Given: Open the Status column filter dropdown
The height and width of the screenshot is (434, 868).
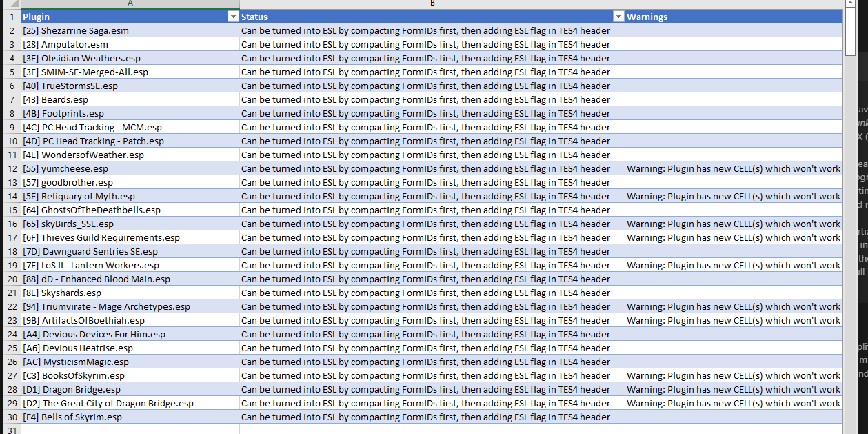Looking at the screenshot, I should coord(618,17).
